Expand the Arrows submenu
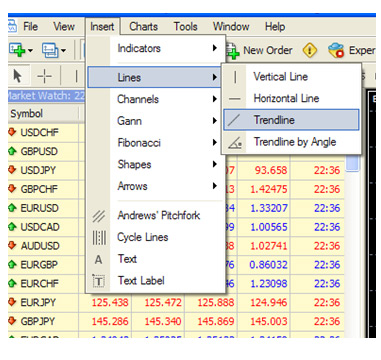 coord(155,186)
